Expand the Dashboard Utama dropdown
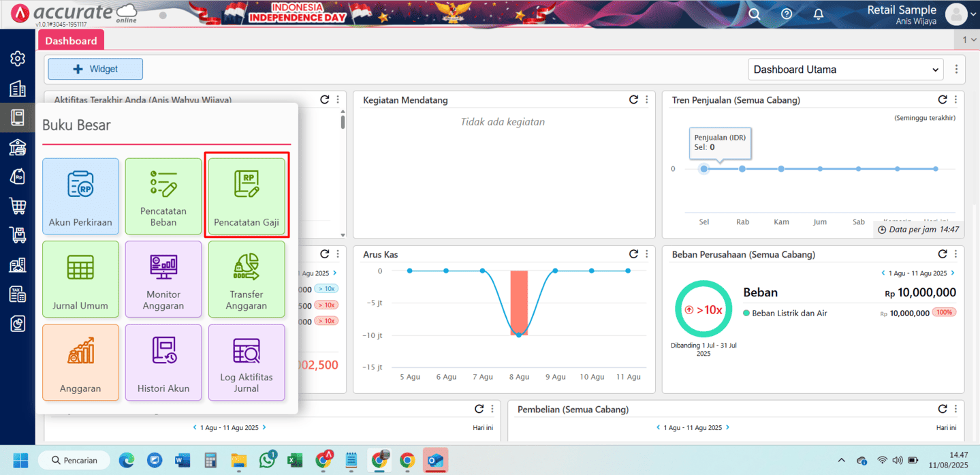 click(x=845, y=70)
